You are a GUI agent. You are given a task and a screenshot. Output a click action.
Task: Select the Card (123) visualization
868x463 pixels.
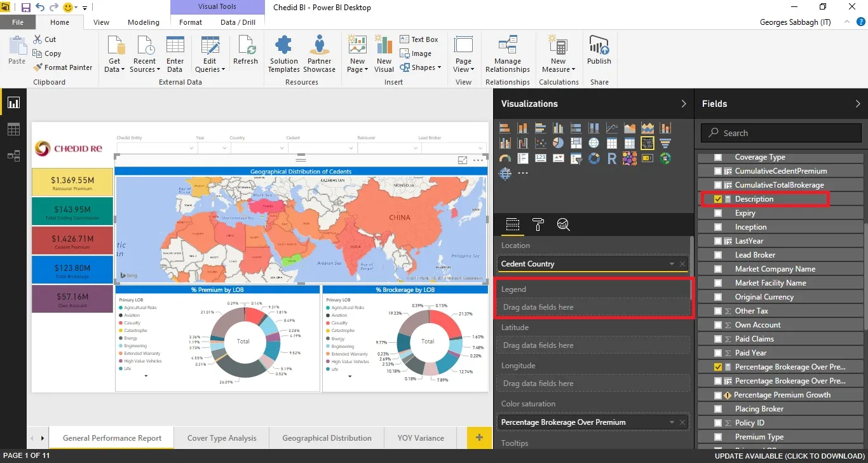click(541, 158)
